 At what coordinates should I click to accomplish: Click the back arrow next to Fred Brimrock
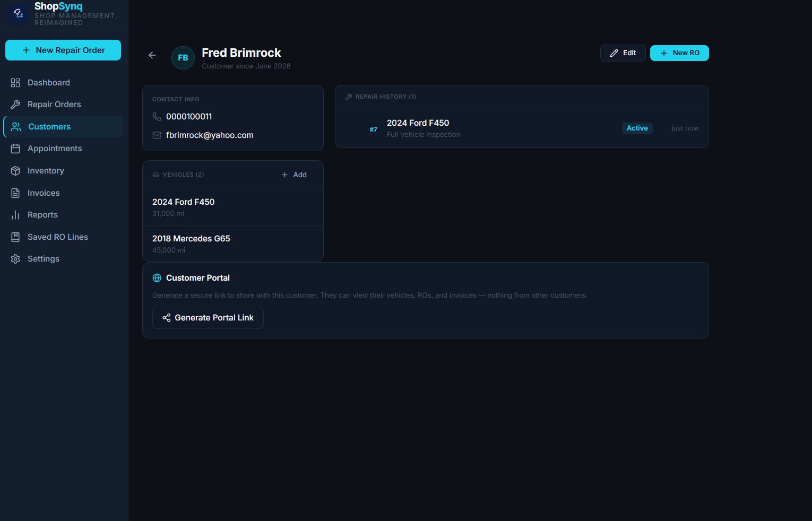click(152, 55)
